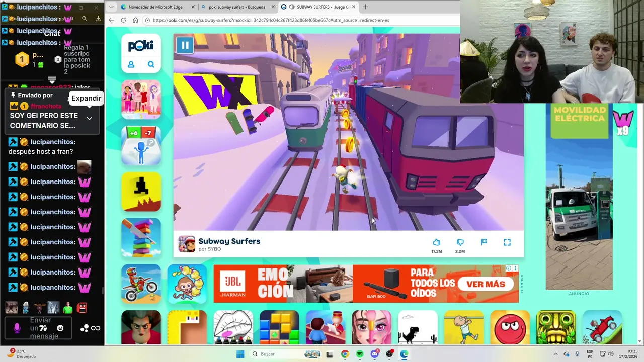Click the Poki logo
The height and width of the screenshot is (362, 644).
(141, 46)
